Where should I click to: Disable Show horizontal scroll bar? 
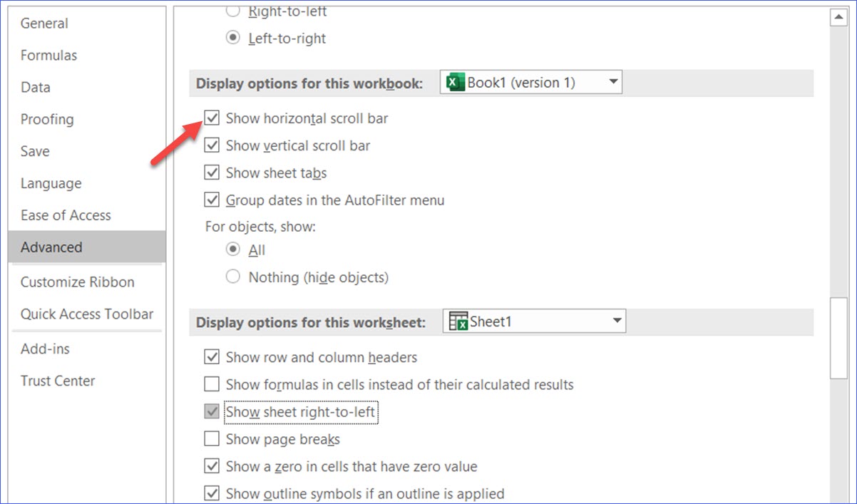[212, 118]
